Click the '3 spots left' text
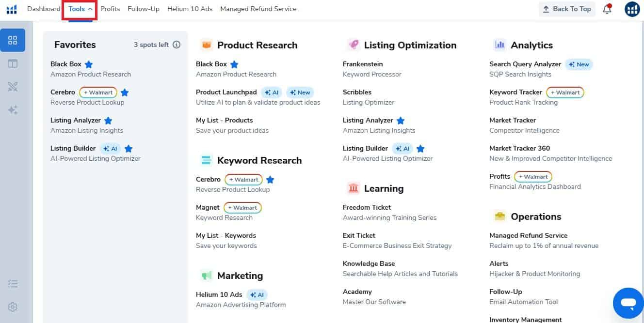Screen dimensions: 644x323 (x=151, y=45)
